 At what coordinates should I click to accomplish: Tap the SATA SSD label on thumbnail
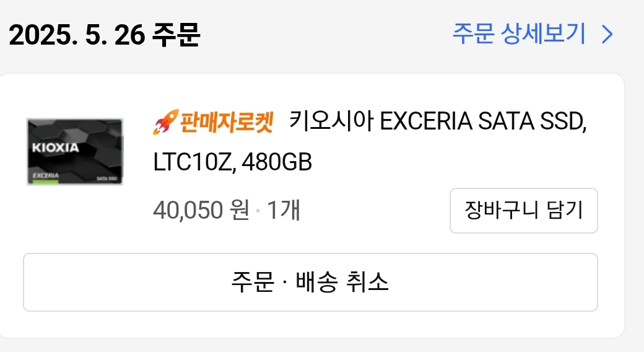(107, 178)
